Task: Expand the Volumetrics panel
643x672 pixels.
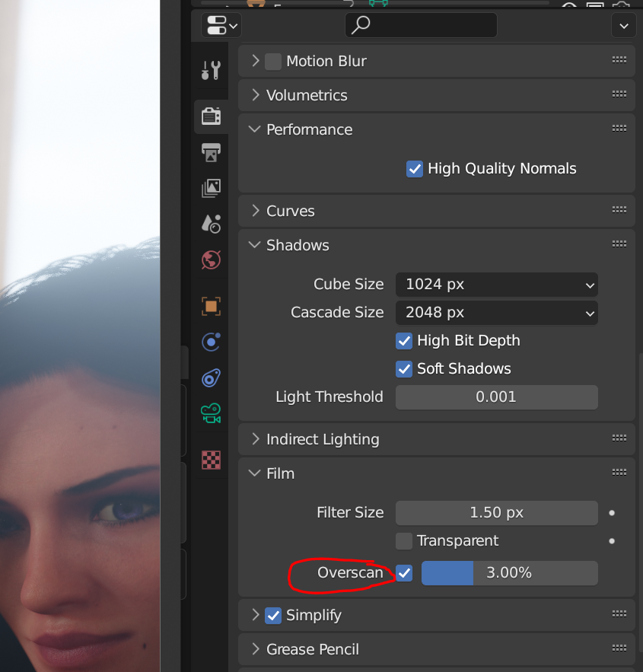Action: pos(256,95)
